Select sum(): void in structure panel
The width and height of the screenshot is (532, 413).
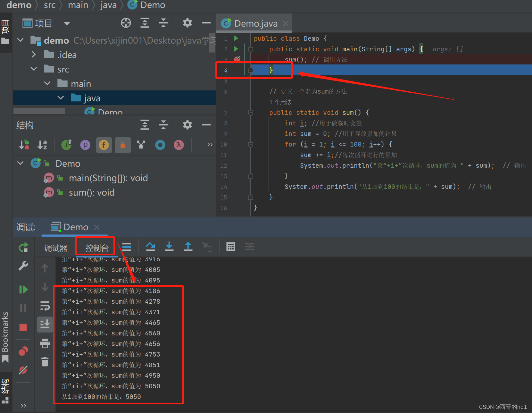91,192
